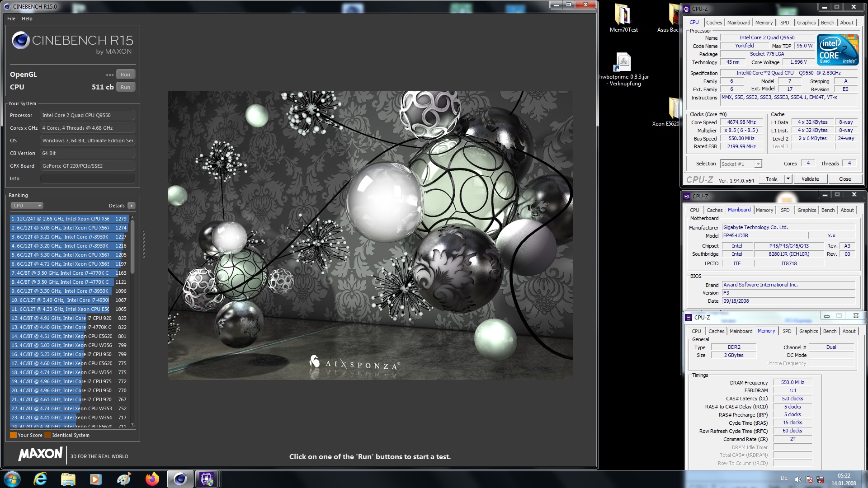The height and width of the screenshot is (488, 868).
Task: Select ranking entry 7 Core i7-4770K 1163
Action: (69, 273)
